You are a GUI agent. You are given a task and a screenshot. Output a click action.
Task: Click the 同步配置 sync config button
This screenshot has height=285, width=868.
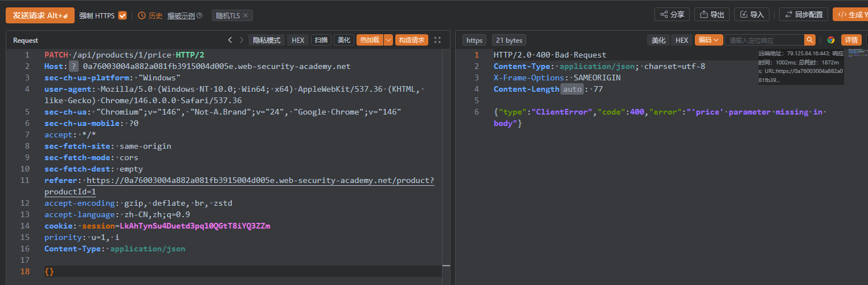pyautogui.click(x=803, y=15)
